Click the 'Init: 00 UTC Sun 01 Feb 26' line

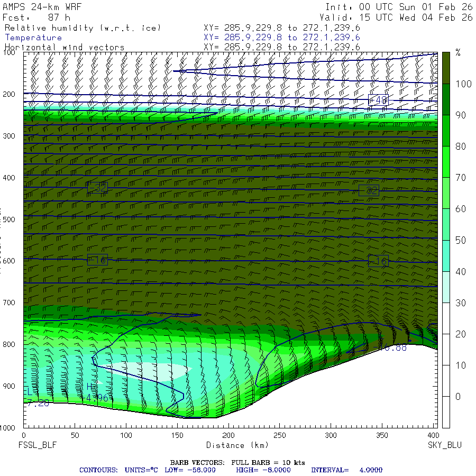point(399,7)
